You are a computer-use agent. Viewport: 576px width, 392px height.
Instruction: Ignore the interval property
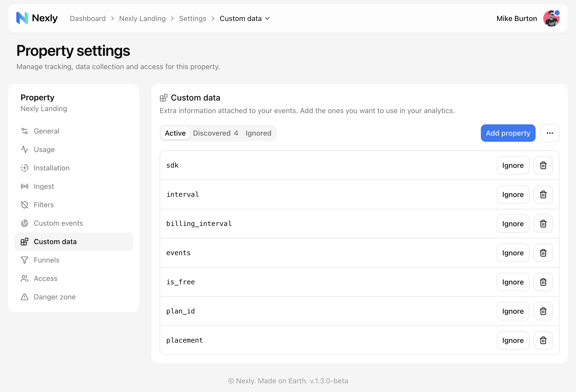pyautogui.click(x=513, y=194)
